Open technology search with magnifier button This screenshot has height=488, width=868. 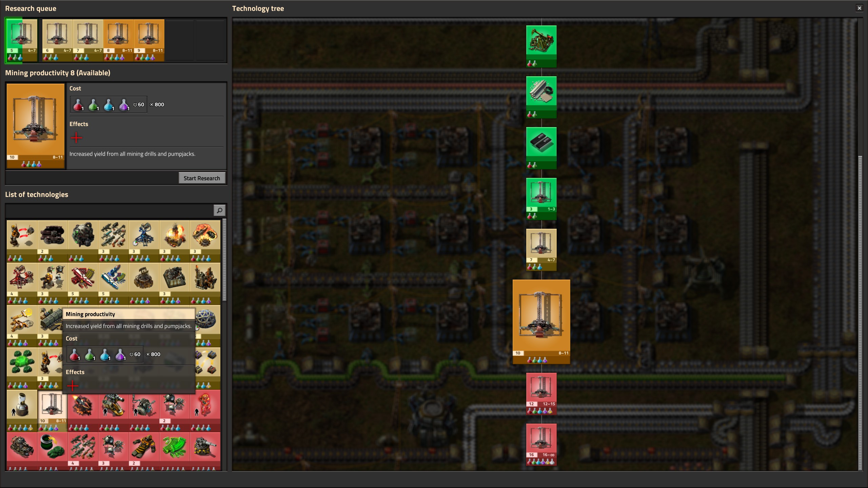tap(219, 210)
